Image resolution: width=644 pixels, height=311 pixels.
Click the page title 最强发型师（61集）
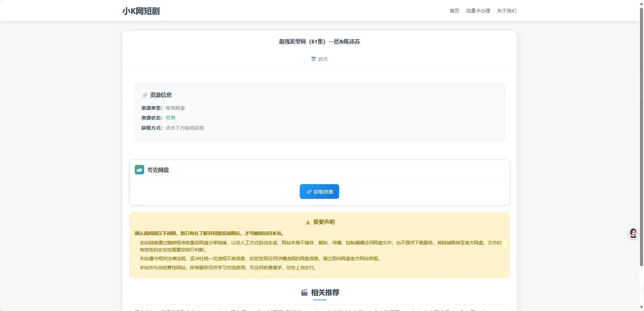point(319,41)
